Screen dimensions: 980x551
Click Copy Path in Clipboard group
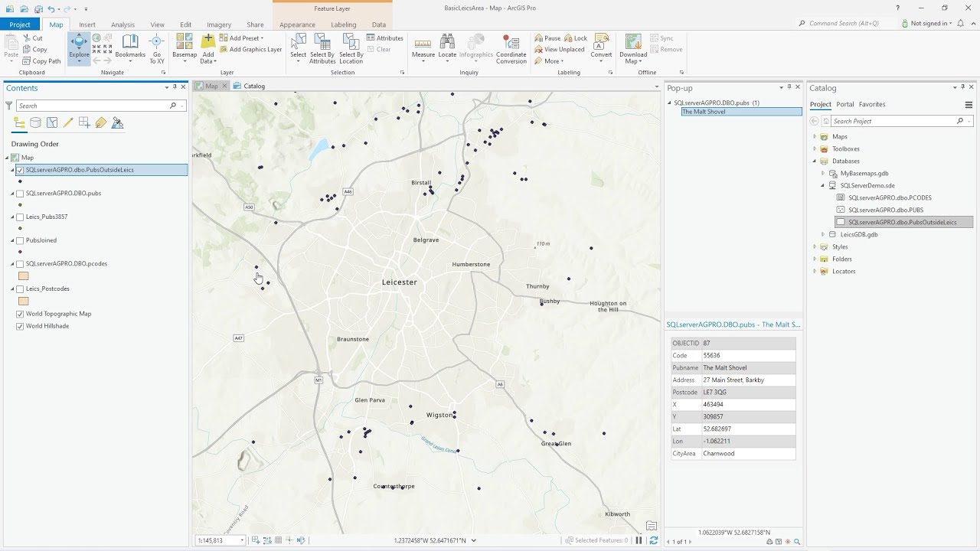tap(41, 61)
